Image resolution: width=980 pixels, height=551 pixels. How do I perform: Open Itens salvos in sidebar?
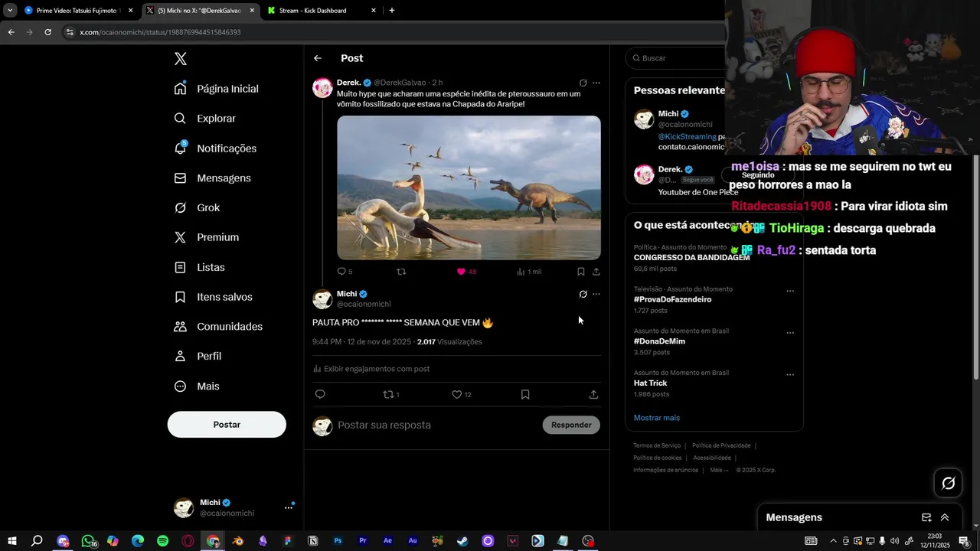(x=214, y=297)
